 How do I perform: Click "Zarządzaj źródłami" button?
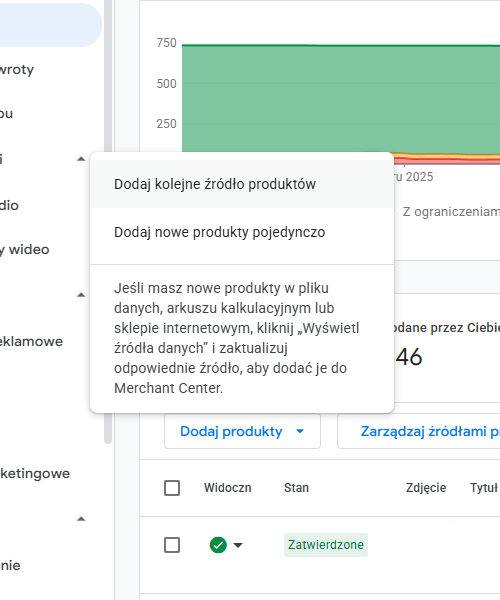pyautogui.click(x=419, y=431)
